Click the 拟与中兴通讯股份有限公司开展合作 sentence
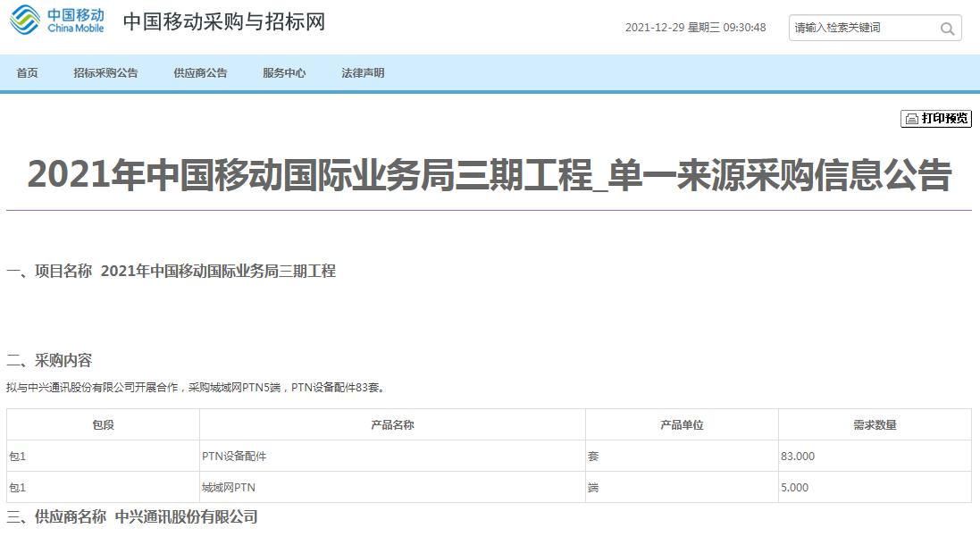The image size is (980, 545). coord(196,388)
